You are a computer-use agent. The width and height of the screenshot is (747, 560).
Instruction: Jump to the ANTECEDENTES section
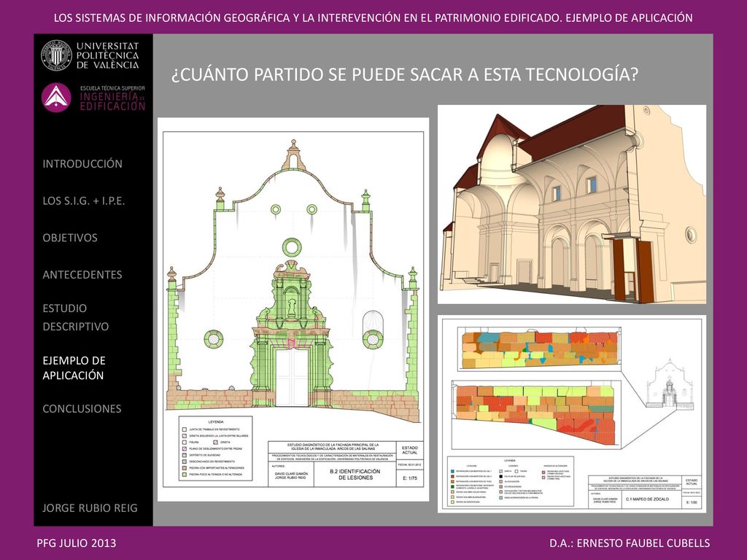pyautogui.click(x=82, y=275)
